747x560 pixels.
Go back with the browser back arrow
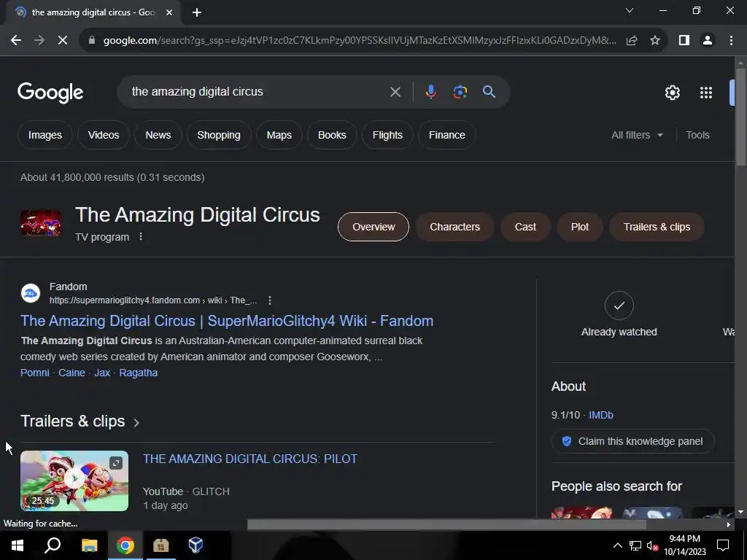pyautogui.click(x=16, y=41)
